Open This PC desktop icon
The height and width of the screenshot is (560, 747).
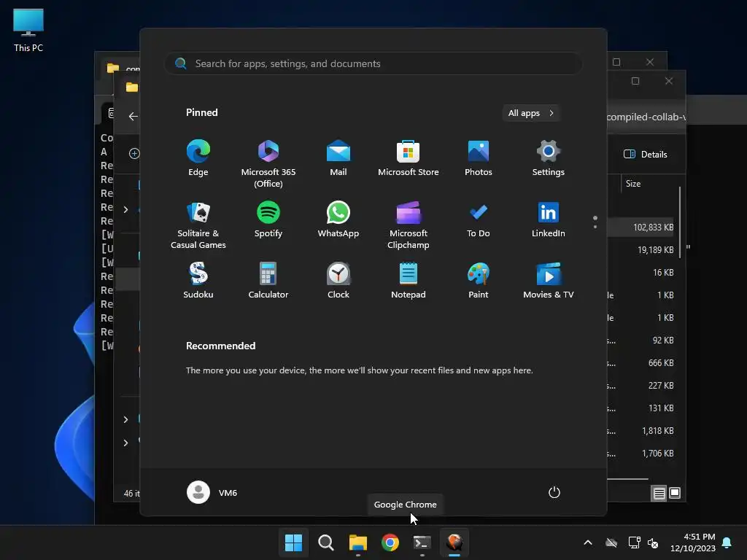(28, 31)
